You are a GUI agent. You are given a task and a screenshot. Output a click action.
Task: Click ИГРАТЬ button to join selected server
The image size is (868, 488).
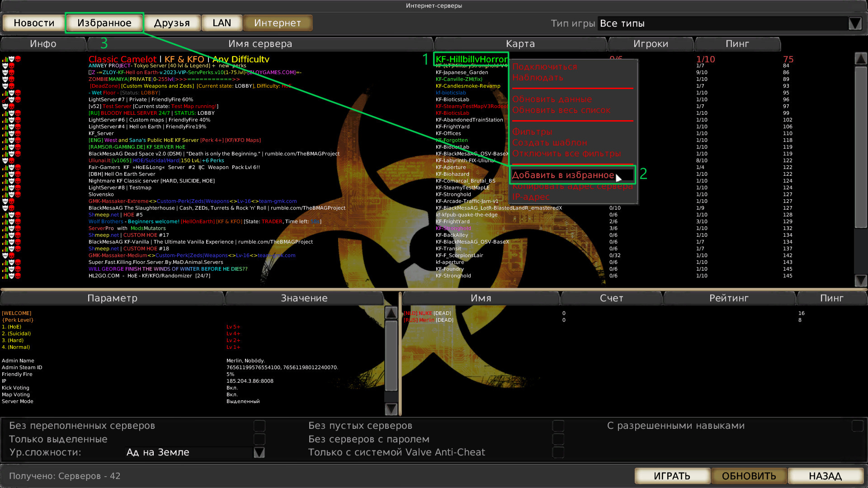[x=671, y=475]
